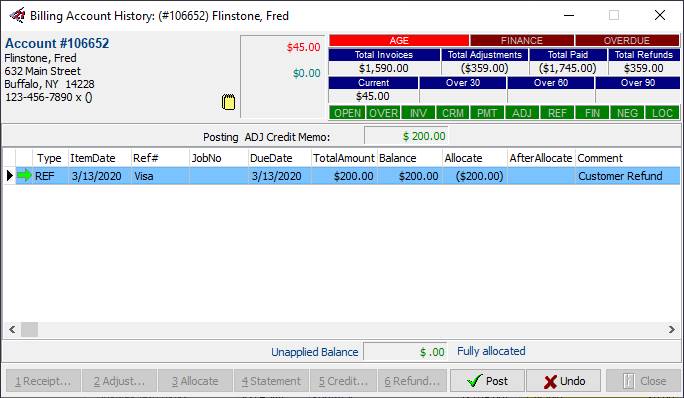Close the window with the X button
684x398 pixels.
coord(660,15)
